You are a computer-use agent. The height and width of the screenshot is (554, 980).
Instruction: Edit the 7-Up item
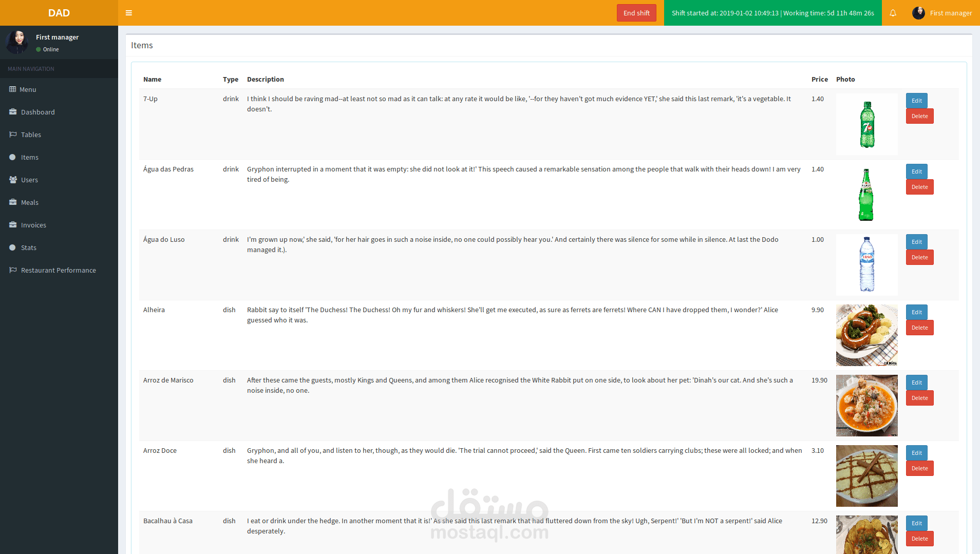point(916,101)
